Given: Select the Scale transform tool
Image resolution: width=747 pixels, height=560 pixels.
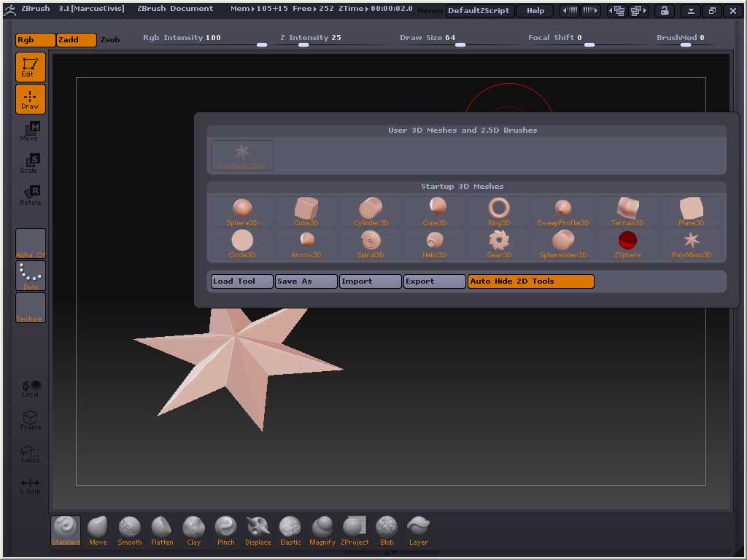Looking at the screenshot, I should click(x=31, y=163).
